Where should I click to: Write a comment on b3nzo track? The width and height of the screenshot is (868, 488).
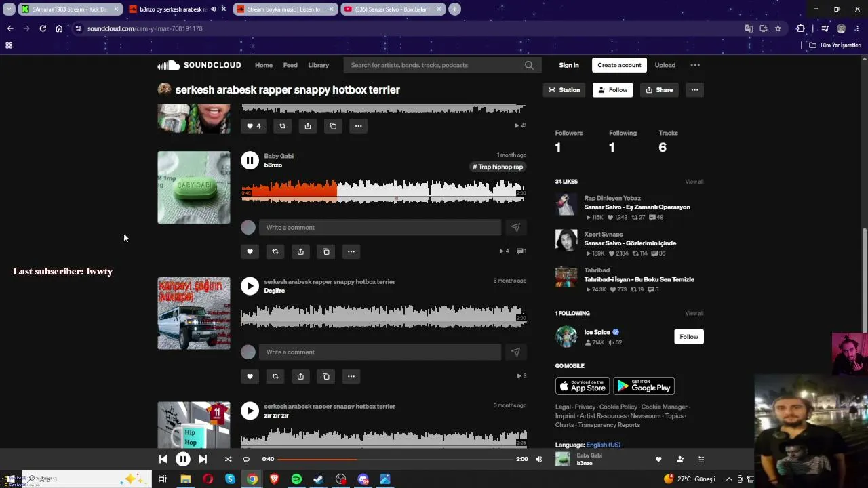pos(380,228)
